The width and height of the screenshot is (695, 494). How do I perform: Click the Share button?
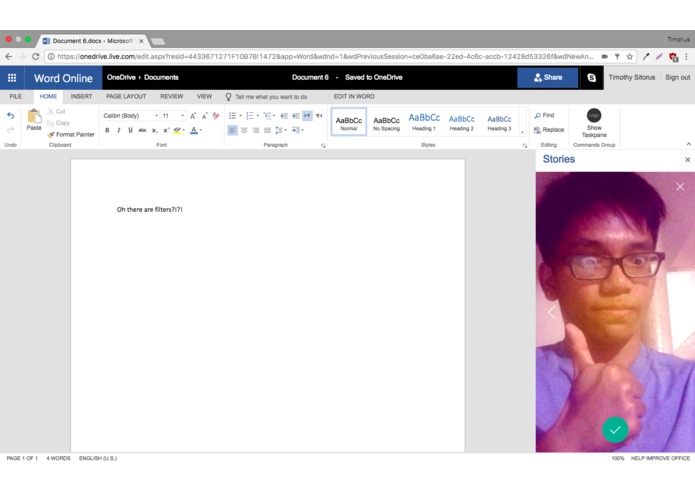[548, 78]
